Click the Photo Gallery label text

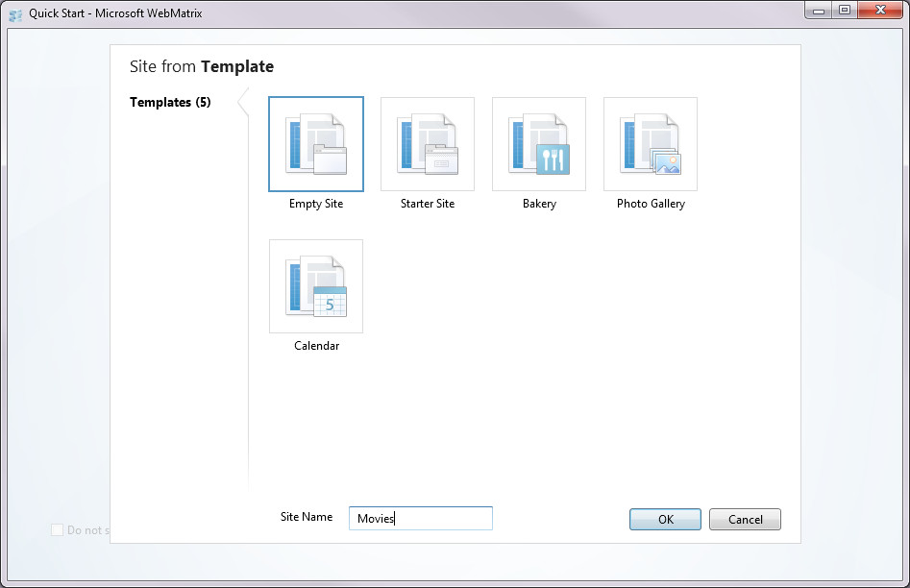click(651, 204)
